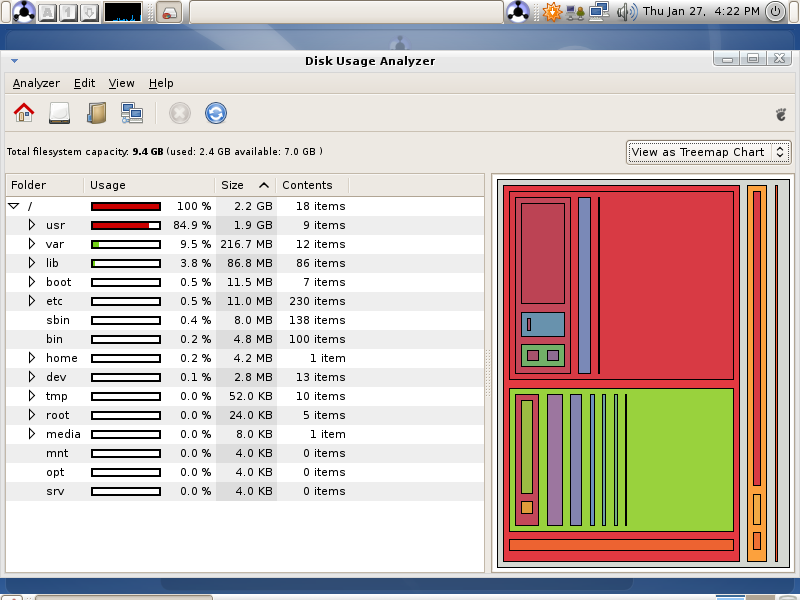Click the volume speaker icon in panel
Image resolution: width=800 pixels, height=600 pixels.
pyautogui.click(x=627, y=11)
